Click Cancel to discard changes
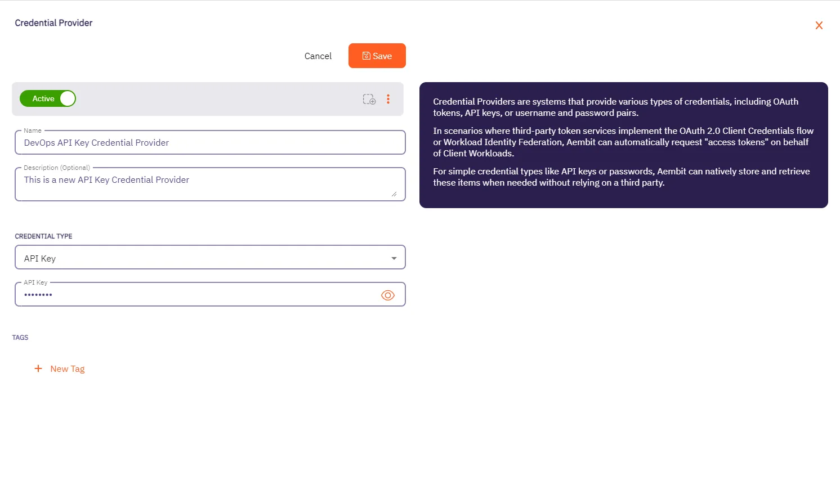Image resolution: width=840 pixels, height=504 pixels. [318, 56]
